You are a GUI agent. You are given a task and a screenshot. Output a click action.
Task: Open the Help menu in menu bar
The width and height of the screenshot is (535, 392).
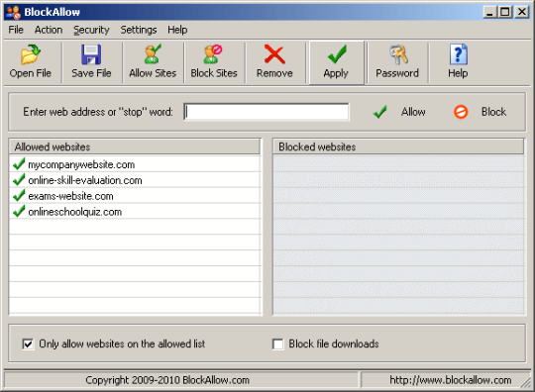pyautogui.click(x=177, y=30)
